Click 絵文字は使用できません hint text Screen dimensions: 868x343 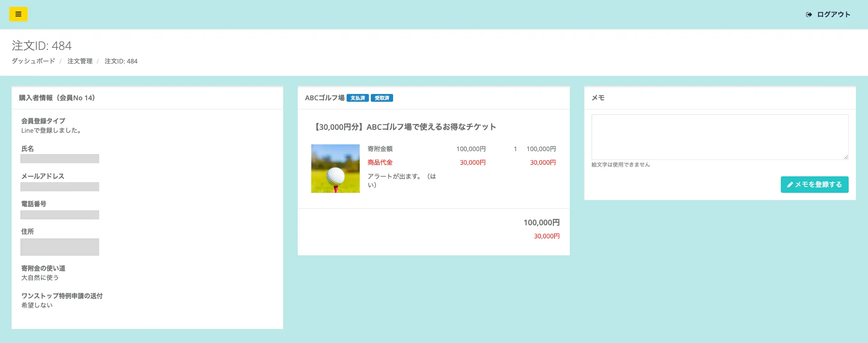pyautogui.click(x=621, y=165)
